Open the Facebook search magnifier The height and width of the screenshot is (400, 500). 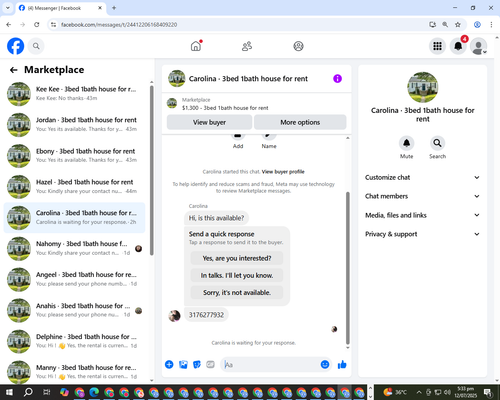pos(36,46)
